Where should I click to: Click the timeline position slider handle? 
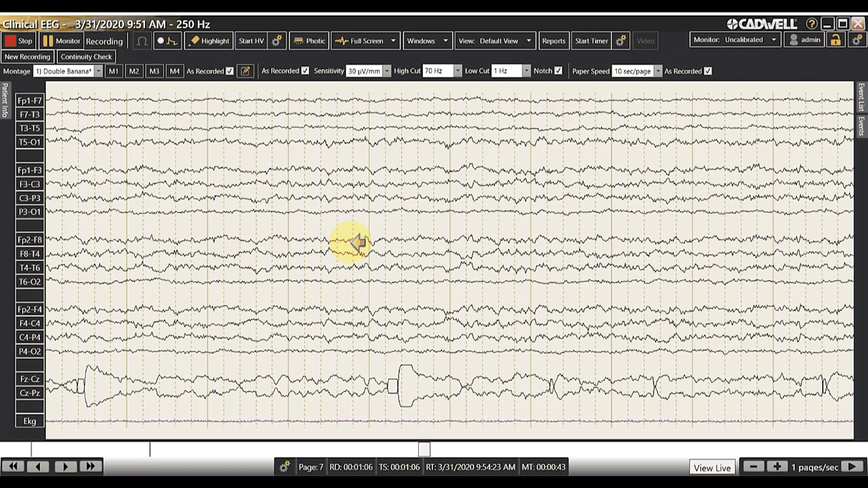pos(424,449)
